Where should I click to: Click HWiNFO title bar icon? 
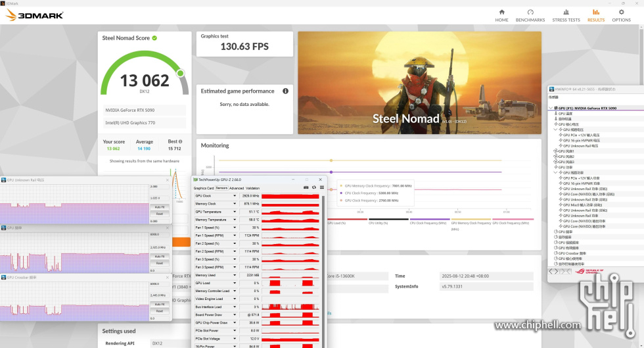(x=551, y=89)
